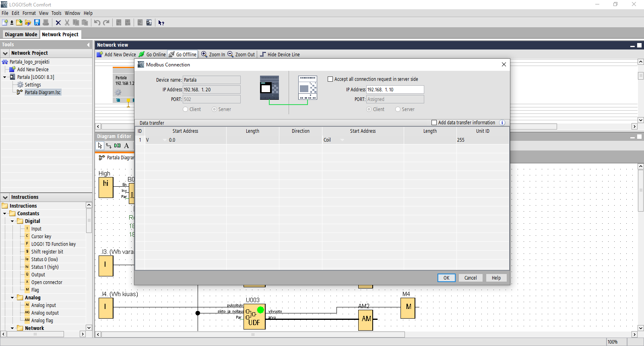
Task: Collapse the Instructions panel header
Action: click(5, 197)
